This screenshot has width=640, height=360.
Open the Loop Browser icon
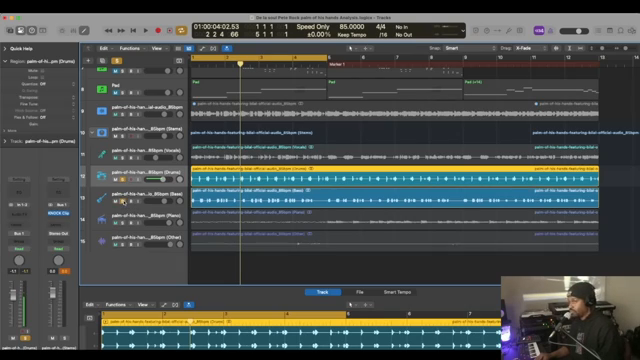pyautogui.click(x=620, y=31)
